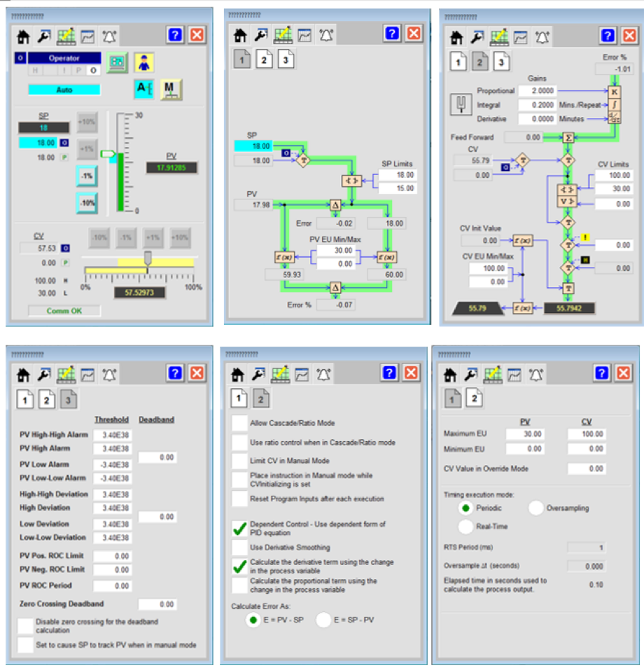Tick the Limit CV in Manual Mode checkbox

click(240, 461)
